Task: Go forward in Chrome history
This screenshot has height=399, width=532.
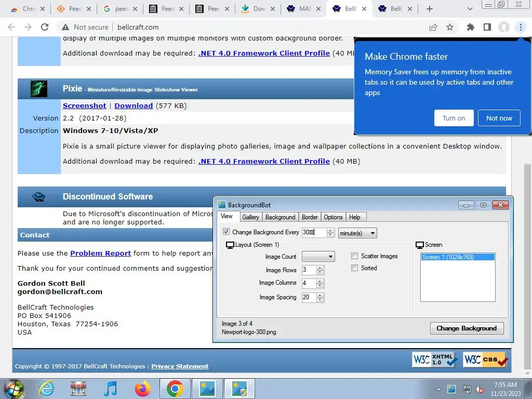Action: [28, 27]
